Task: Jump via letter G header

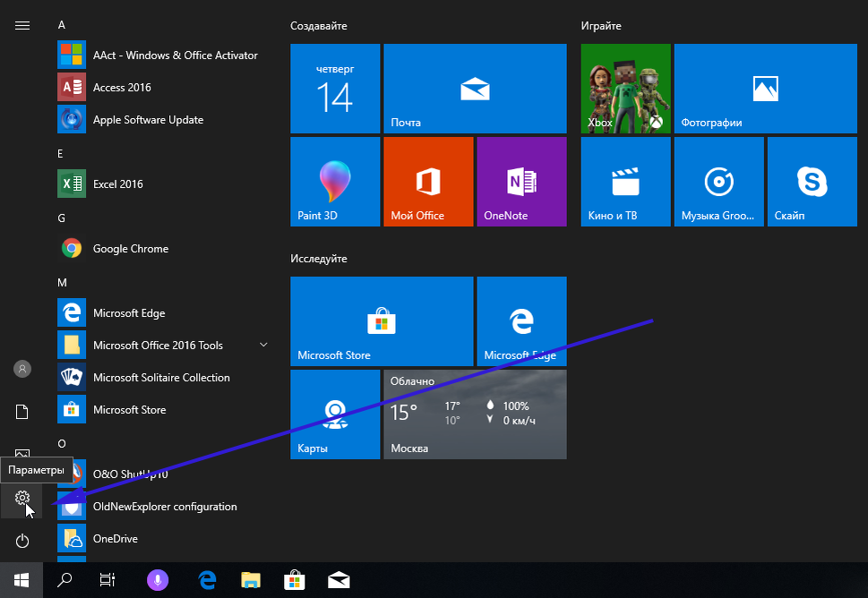Action: tap(62, 218)
